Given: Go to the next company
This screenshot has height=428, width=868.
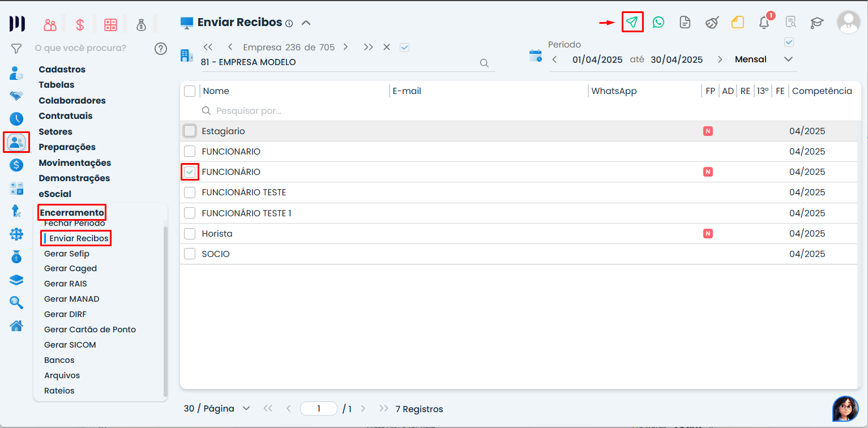Looking at the screenshot, I should 345,48.
